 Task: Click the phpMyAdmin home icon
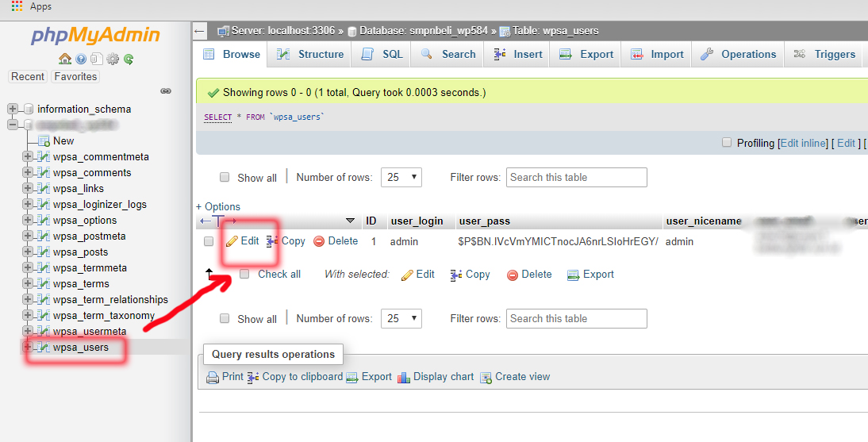(x=65, y=59)
